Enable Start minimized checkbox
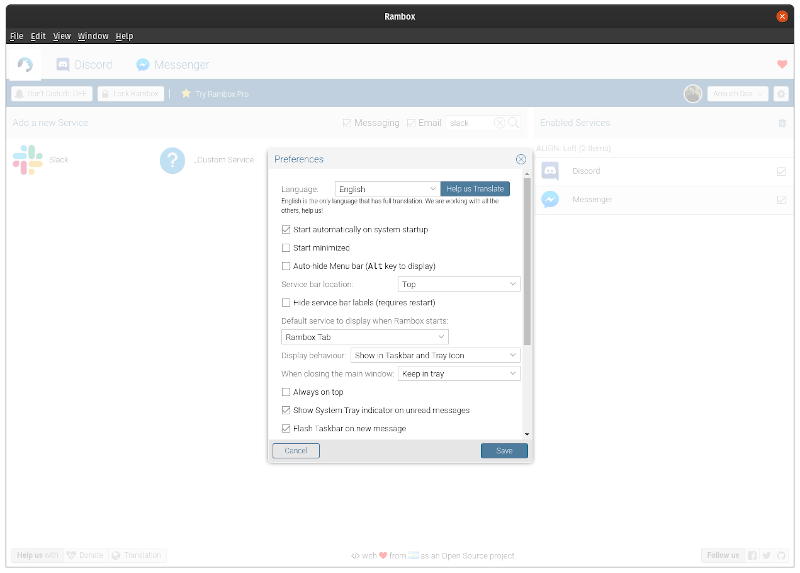Image resolution: width=800 pixels, height=573 pixels. 286,248
